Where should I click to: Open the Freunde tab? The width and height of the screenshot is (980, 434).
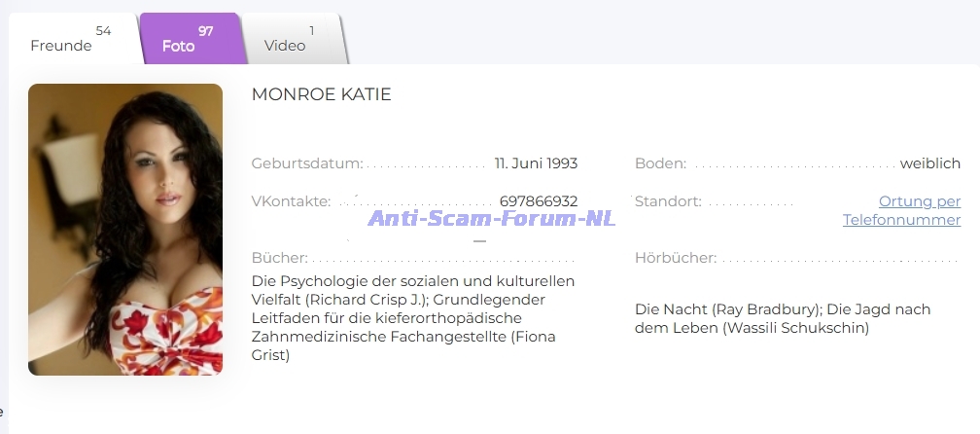click(x=61, y=46)
